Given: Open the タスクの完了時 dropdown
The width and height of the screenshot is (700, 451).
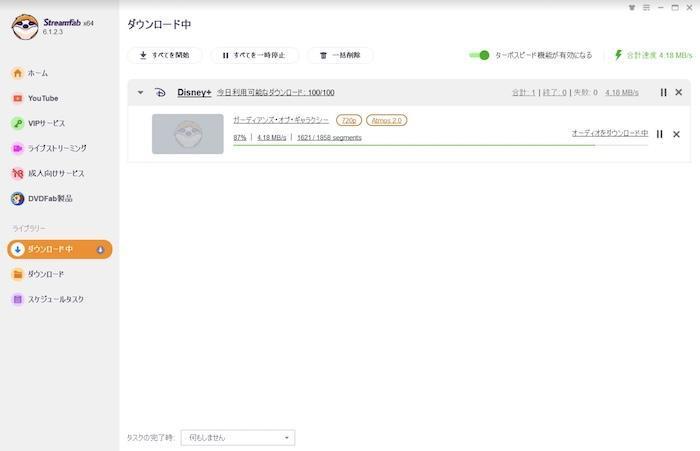Looking at the screenshot, I should [238, 438].
